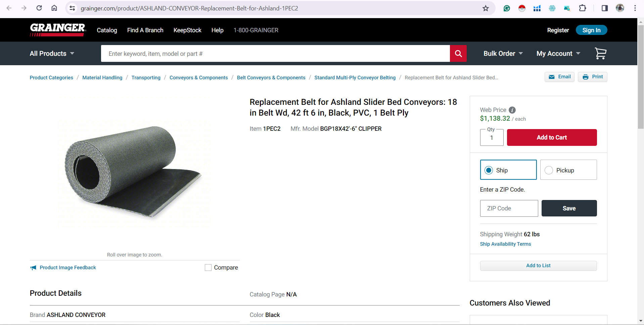Open Chrome three-dot menu
The height and width of the screenshot is (325, 644).
pyautogui.click(x=635, y=8)
